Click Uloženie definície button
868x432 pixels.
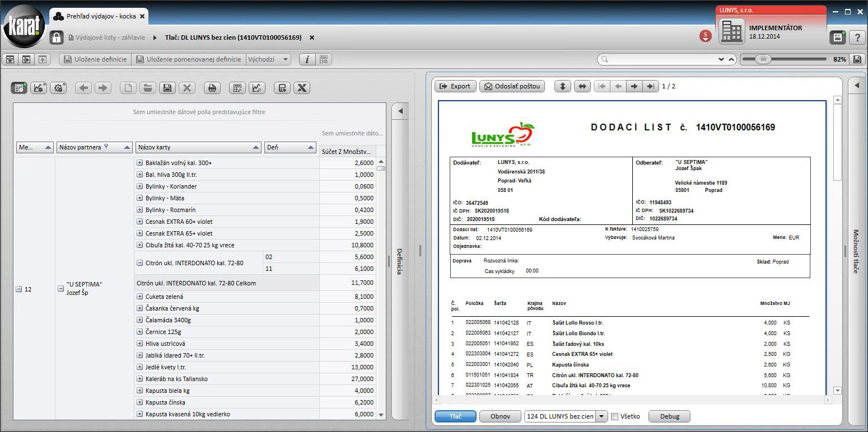pos(95,59)
